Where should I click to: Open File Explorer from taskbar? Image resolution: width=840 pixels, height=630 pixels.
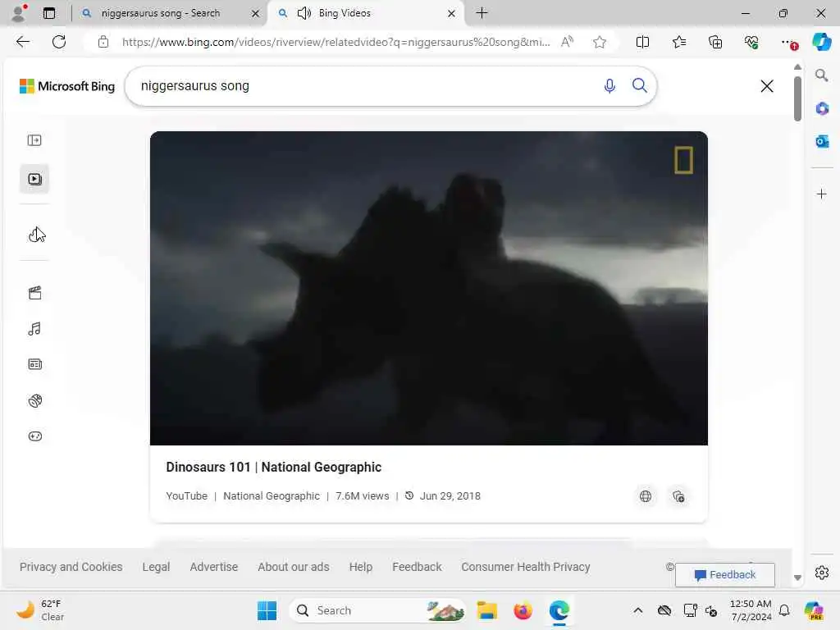coord(487,610)
